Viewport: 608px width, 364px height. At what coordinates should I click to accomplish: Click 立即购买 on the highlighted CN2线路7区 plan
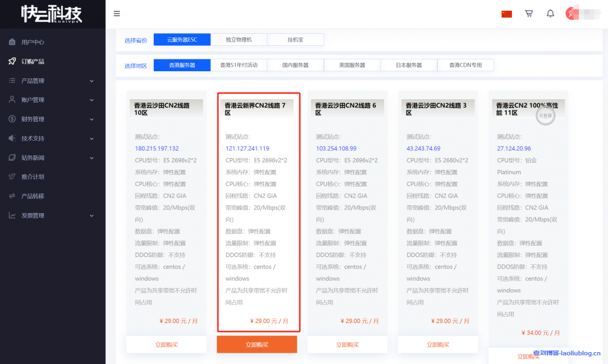[256, 344]
